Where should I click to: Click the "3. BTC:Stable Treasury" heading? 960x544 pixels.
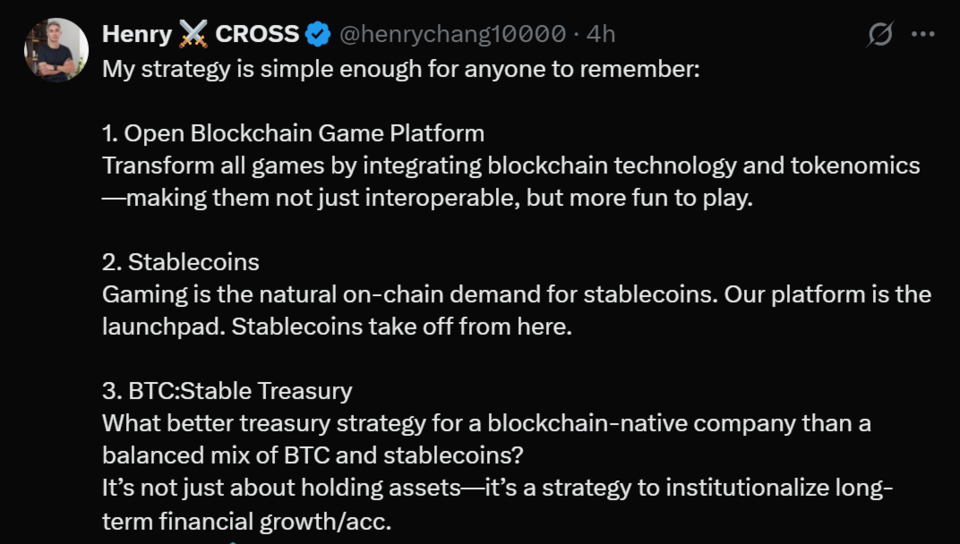pos(227,391)
